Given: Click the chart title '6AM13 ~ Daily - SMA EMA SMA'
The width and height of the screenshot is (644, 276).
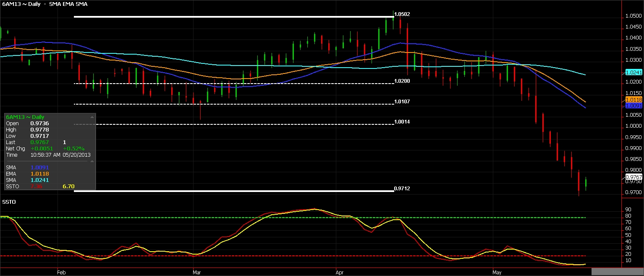Looking at the screenshot, I should (x=45, y=4).
